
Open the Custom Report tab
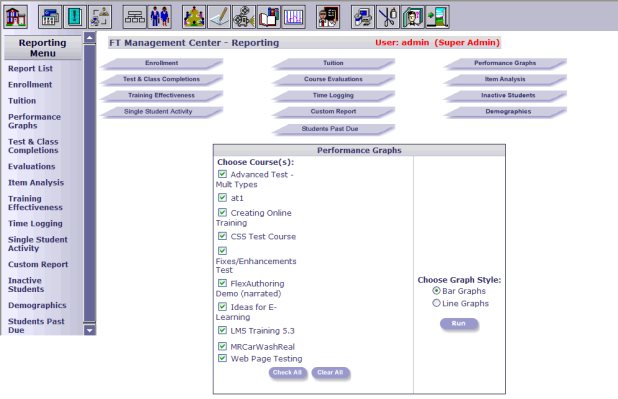pyautogui.click(x=333, y=112)
